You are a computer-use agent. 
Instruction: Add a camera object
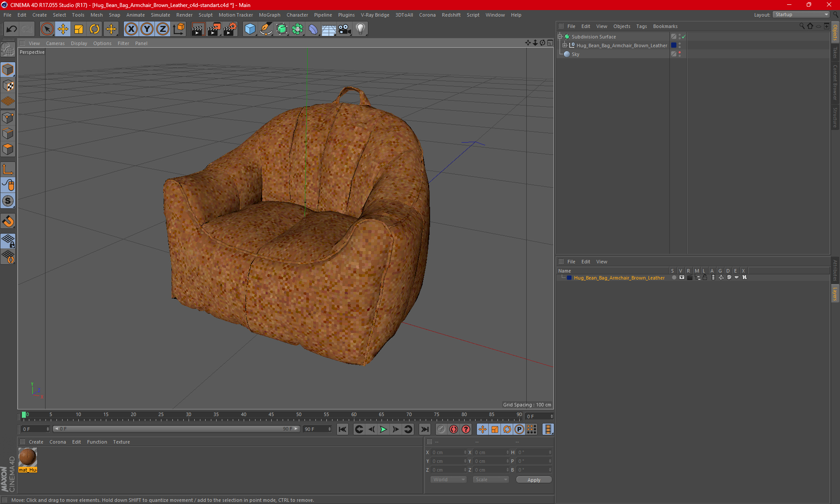(x=344, y=29)
